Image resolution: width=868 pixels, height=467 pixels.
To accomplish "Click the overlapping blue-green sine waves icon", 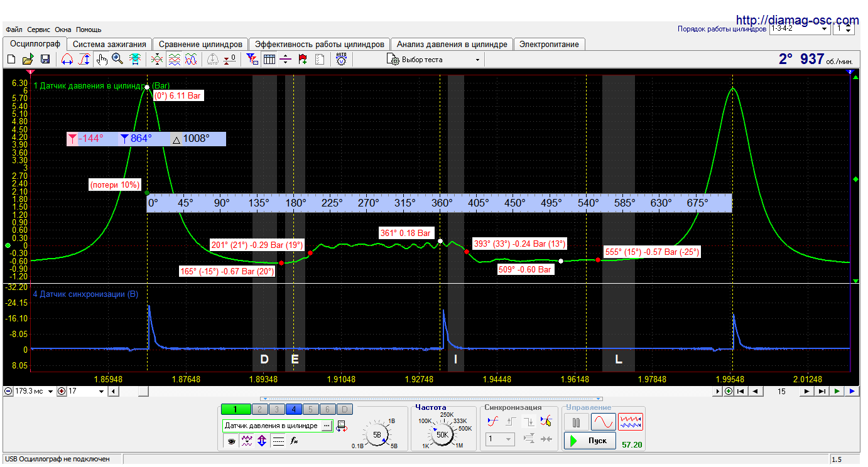I will point(191,59).
